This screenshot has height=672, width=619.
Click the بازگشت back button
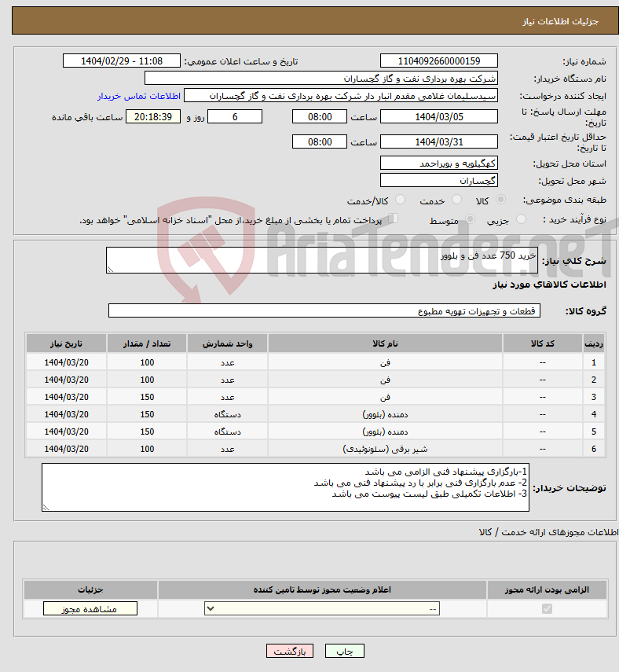tap(290, 651)
